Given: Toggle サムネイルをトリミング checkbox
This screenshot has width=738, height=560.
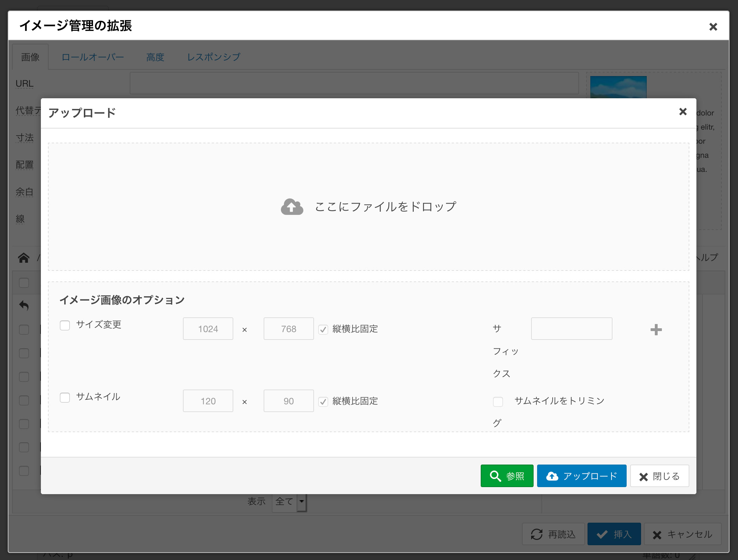Looking at the screenshot, I should pos(498,402).
